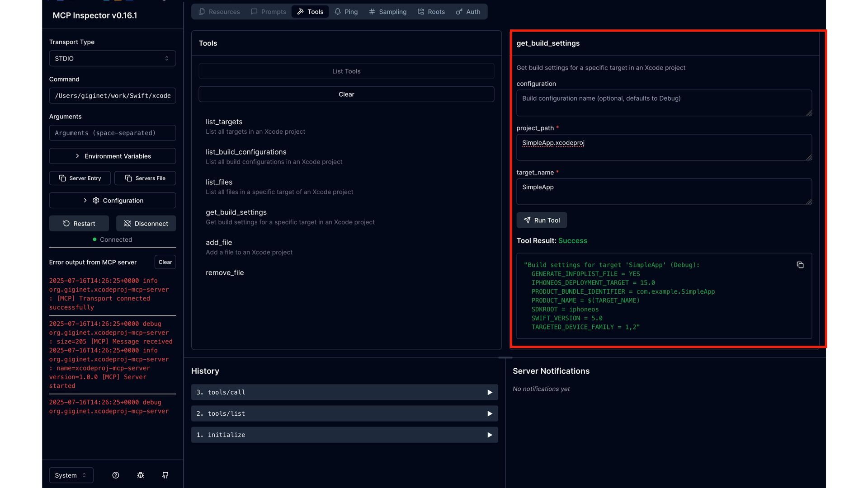Click PRODUCT_BUNDLE_IDENTIFIER result line
868x488 pixels.
tap(623, 291)
